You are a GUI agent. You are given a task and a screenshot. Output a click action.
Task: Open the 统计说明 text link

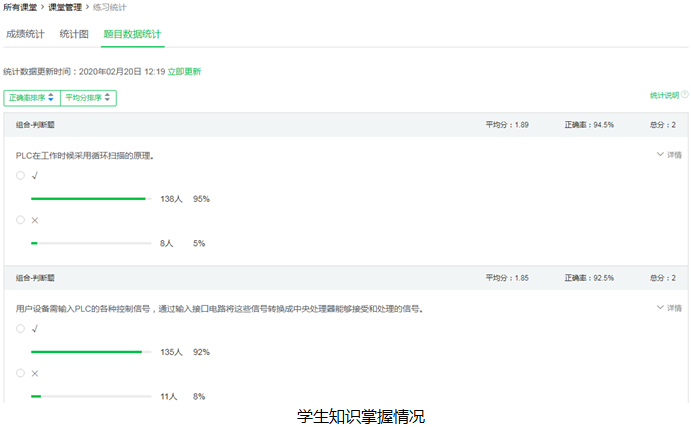click(x=664, y=95)
